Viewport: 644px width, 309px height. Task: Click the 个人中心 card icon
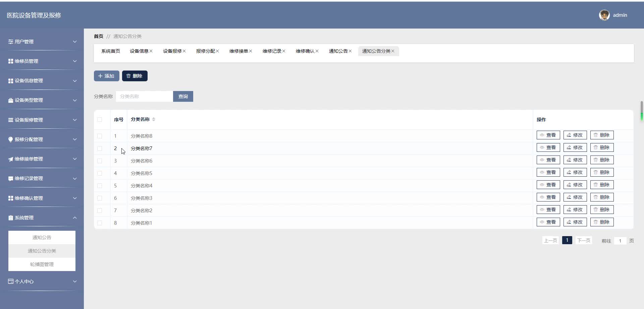(11, 281)
